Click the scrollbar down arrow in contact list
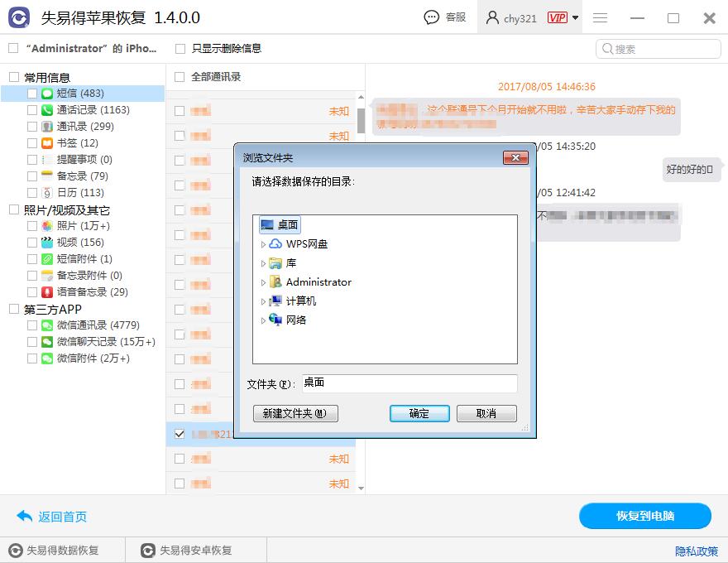 [361, 488]
